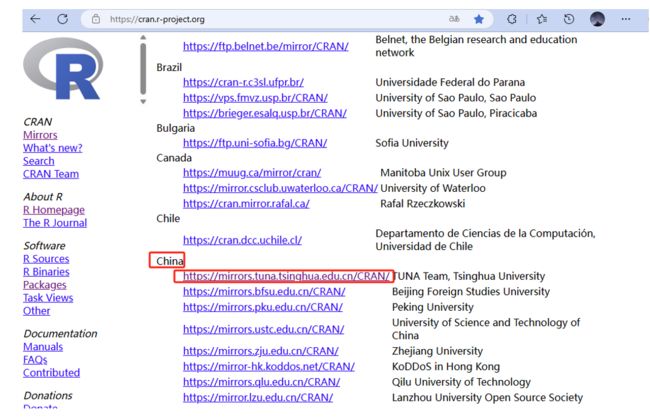Open the R Binaries link
Viewport: 650px width, 417px height.
coord(46,272)
